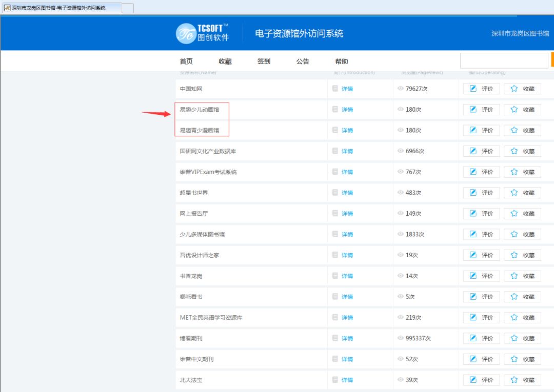
Task: Click the empty new tab button
Action: tap(128, 8)
